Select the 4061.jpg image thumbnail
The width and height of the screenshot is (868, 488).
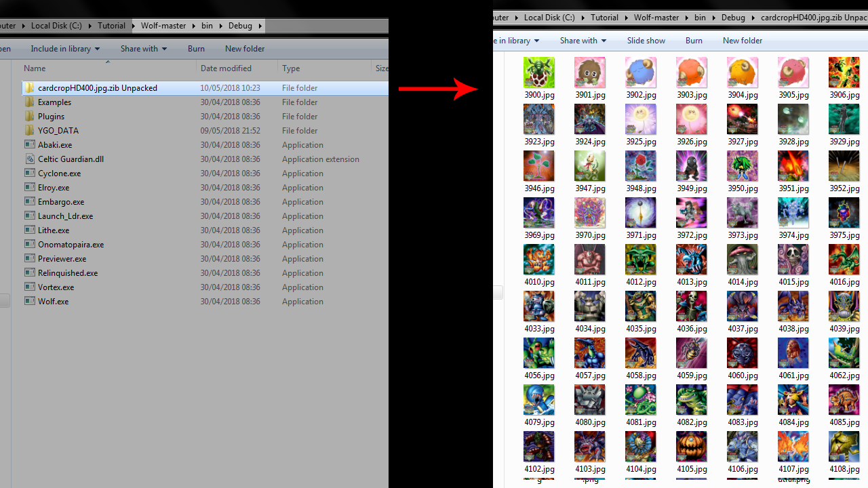tap(793, 353)
